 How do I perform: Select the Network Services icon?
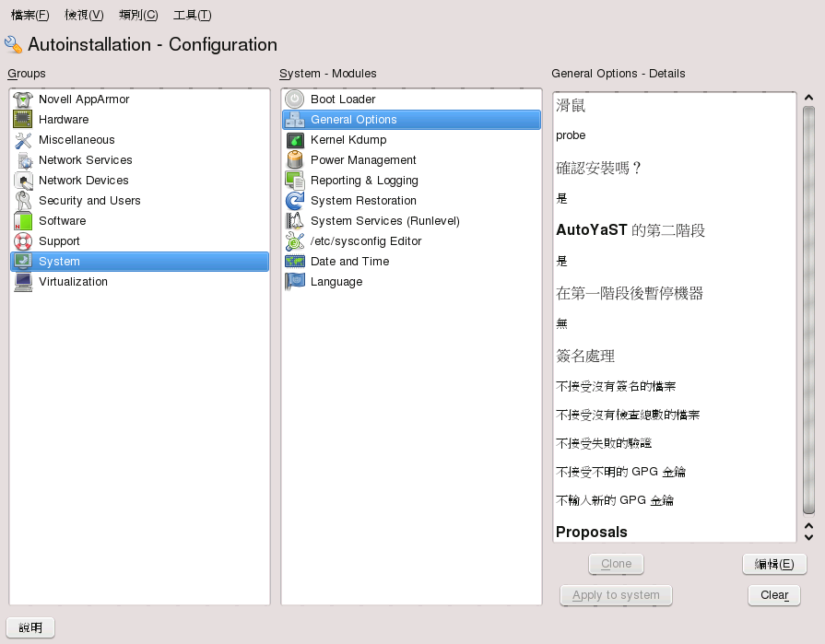tap(23, 159)
